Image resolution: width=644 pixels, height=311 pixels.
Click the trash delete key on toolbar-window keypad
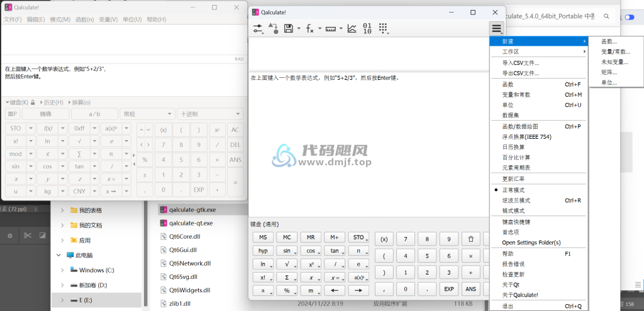(x=470, y=239)
